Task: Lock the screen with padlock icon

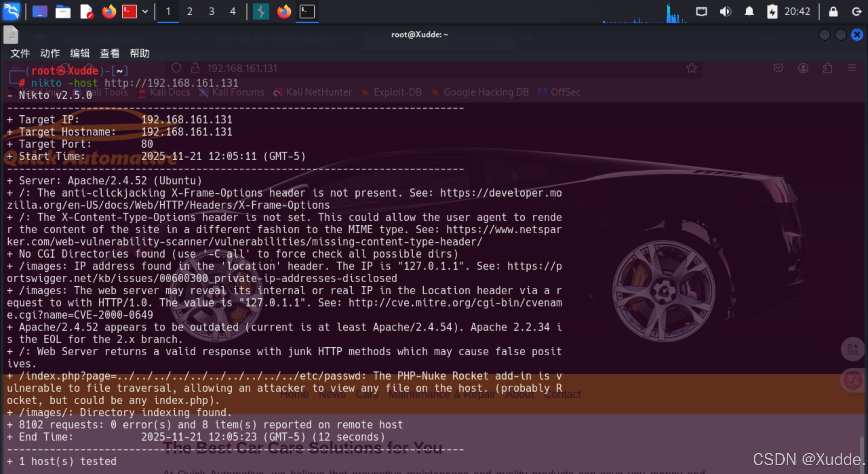Action: 833,11
